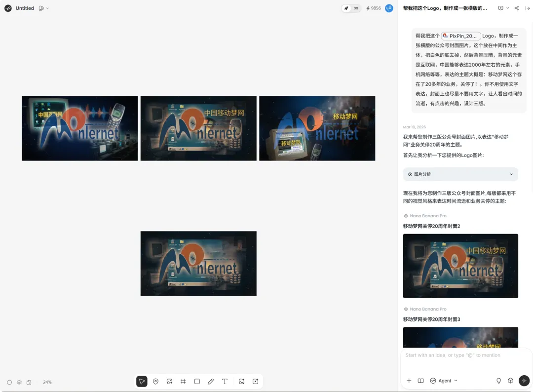This screenshot has width=533, height=392.
Task: Click the 移动梦网关停20周年封面2 title
Action: point(431,226)
